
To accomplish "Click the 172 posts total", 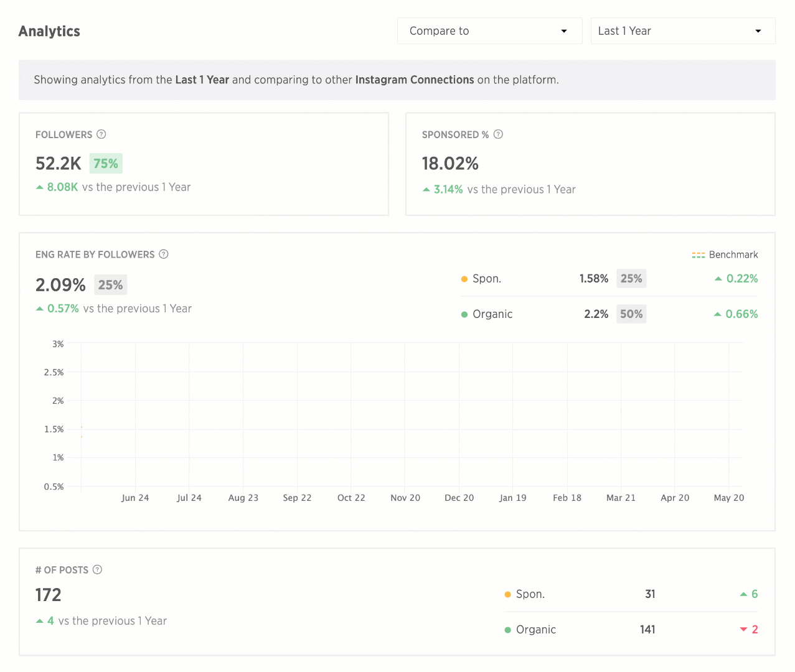I will coord(49,595).
